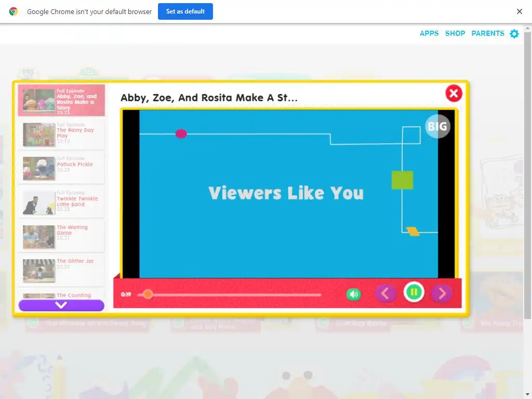Click the orange video progress slider handle

point(148,294)
